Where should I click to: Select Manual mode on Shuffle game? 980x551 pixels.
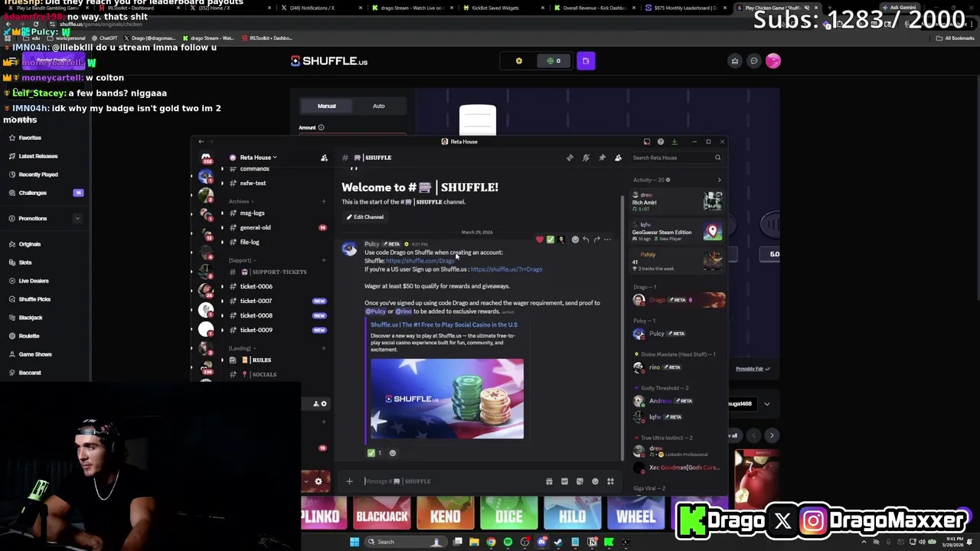(x=327, y=106)
